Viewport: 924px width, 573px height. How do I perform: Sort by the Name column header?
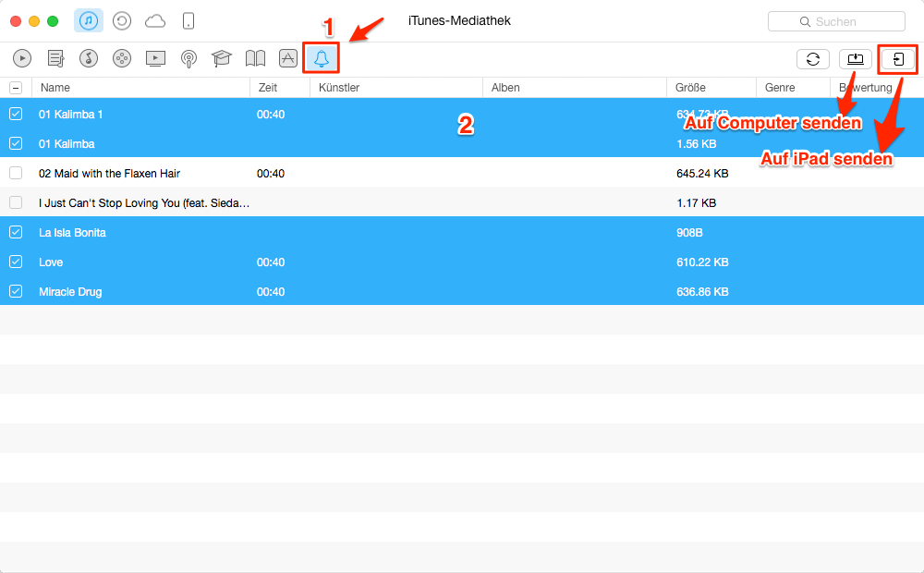coord(140,88)
